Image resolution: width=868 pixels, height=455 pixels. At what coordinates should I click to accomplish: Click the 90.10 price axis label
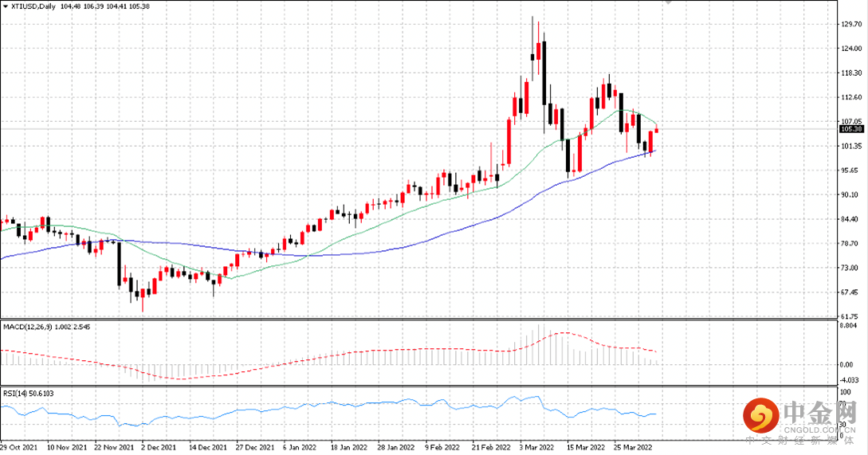click(850, 195)
